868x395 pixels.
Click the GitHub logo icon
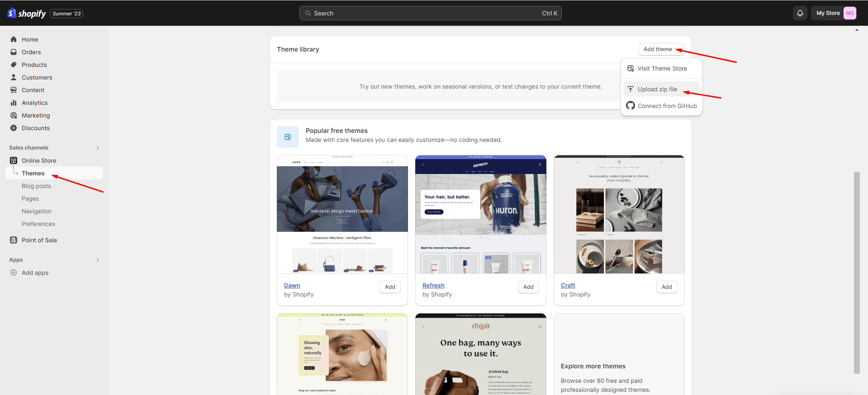[x=631, y=105]
